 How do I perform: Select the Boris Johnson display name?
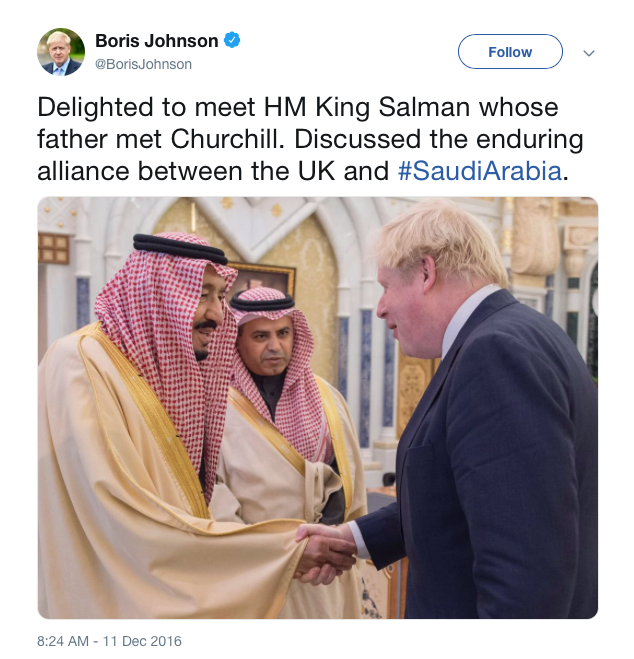coord(157,41)
